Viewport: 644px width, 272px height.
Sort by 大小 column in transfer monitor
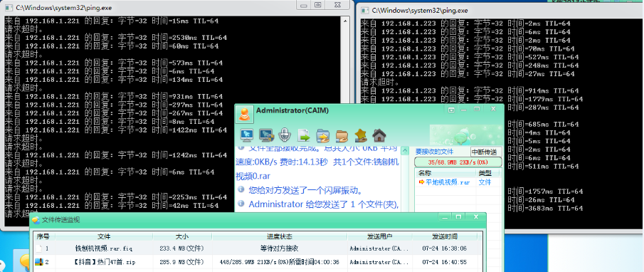pyautogui.click(x=182, y=236)
